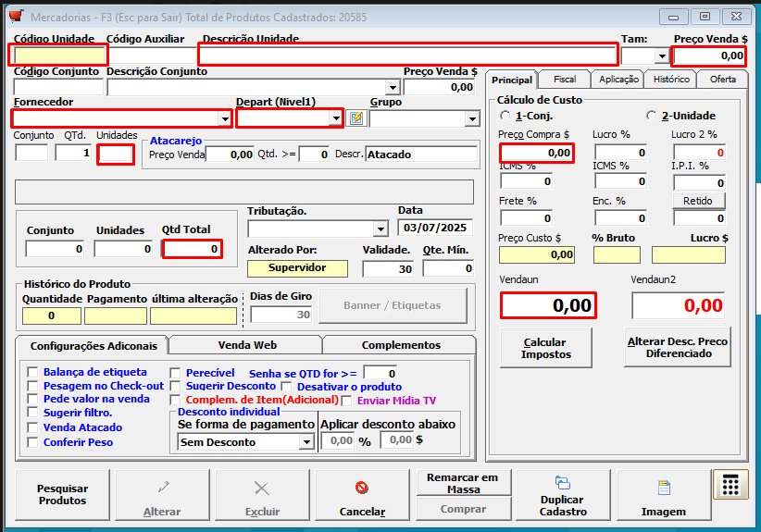Viewport: 761px width, 532px height.
Task: Click the Alterar pencil icon button
Action: tap(162, 488)
